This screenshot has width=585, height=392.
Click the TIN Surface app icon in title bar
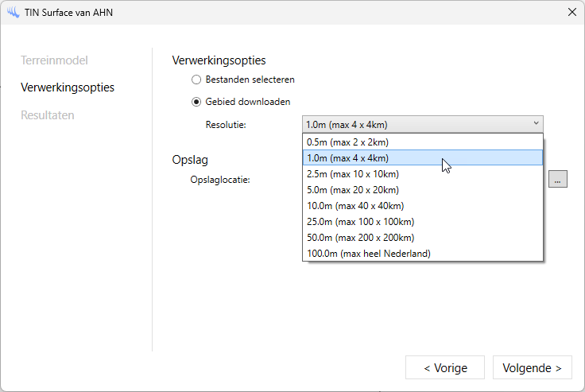pyautogui.click(x=13, y=12)
